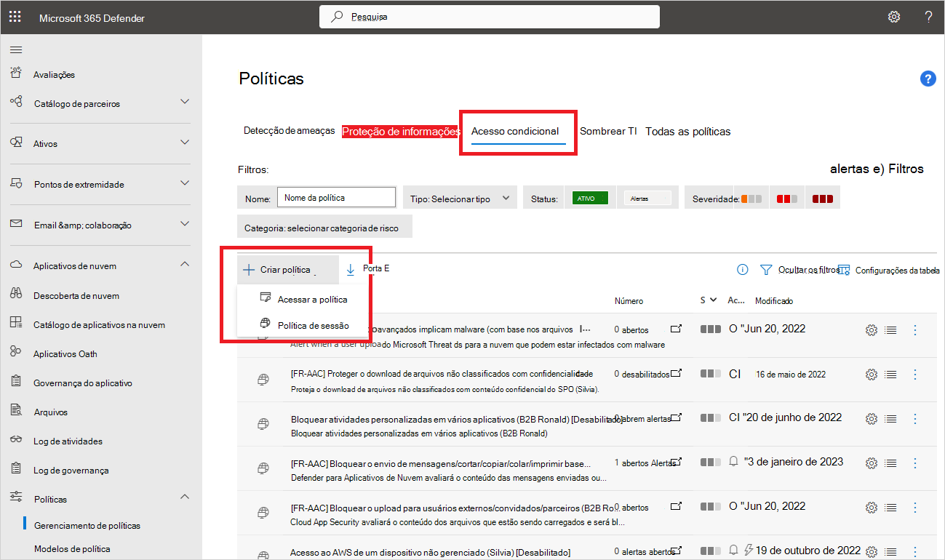The width and height of the screenshot is (945, 560).
Task: Sort by the S severity column header
Action: [x=709, y=300]
